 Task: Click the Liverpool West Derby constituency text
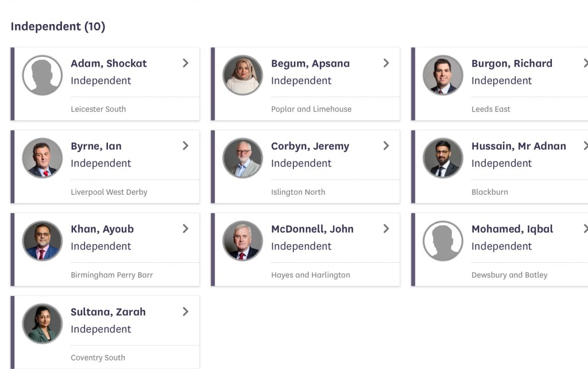[109, 192]
